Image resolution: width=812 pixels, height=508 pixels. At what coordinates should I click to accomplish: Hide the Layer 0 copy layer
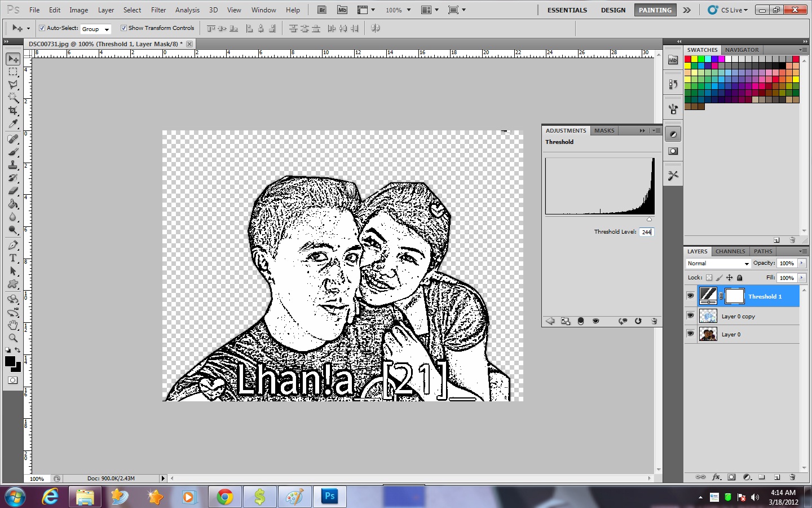[690, 316]
